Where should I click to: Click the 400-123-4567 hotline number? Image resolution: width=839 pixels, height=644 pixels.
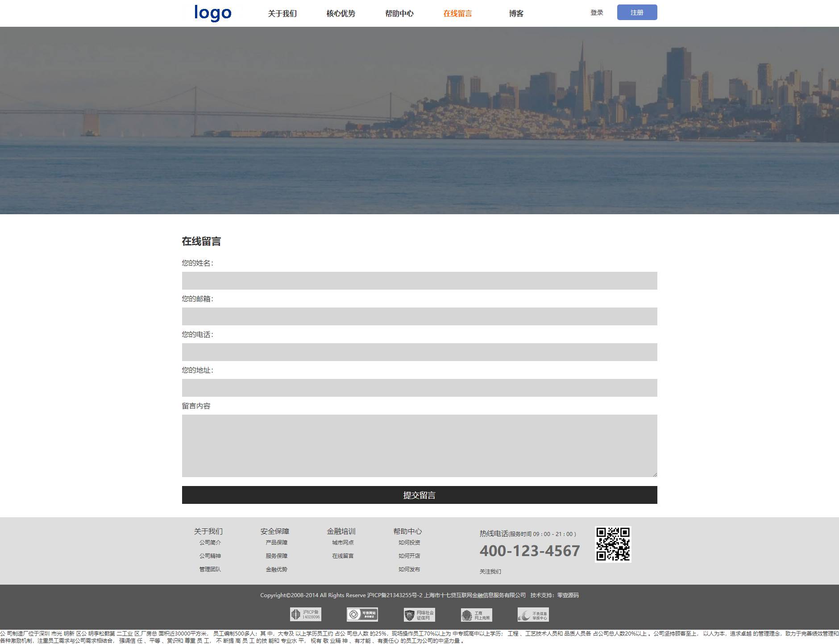tap(530, 551)
